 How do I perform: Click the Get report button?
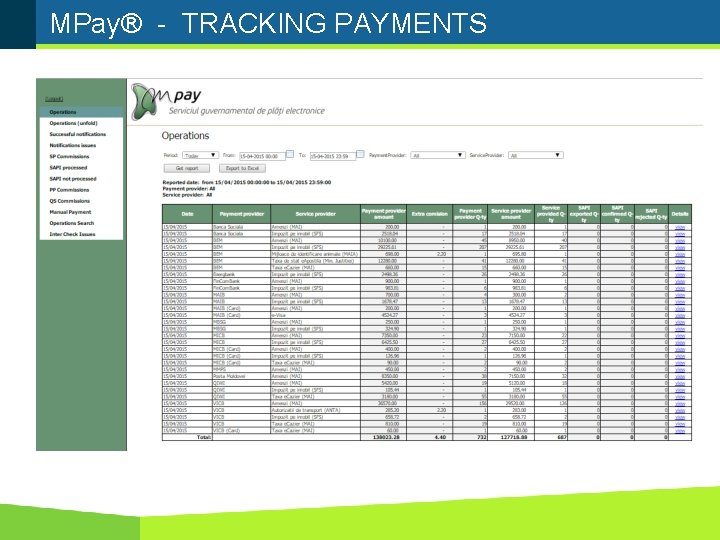coord(187,169)
